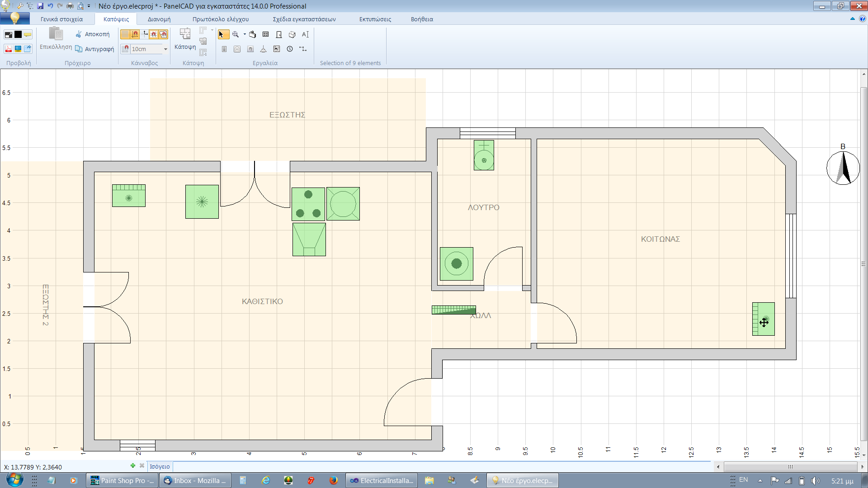Toggle orthogonal axis mode
The height and width of the screenshot is (488, 868).
coord(145,34)
